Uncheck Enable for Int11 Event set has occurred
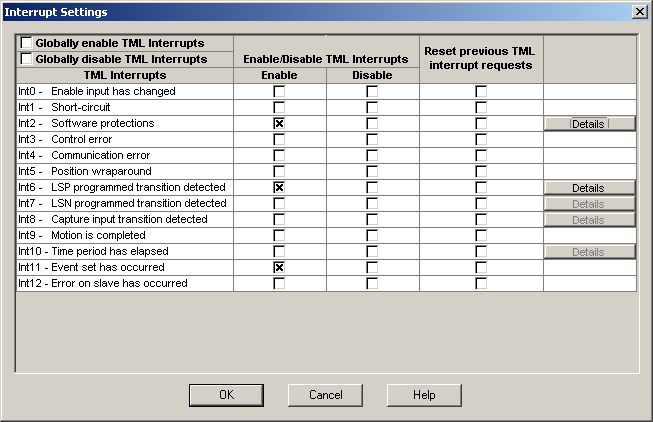The height and width of the screenshot is (422, 653). click(280, 267)
